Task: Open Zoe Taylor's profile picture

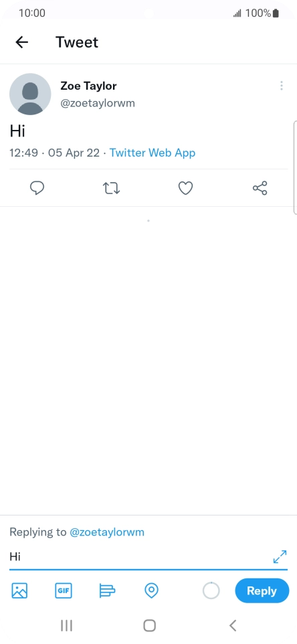Action: 30,94
